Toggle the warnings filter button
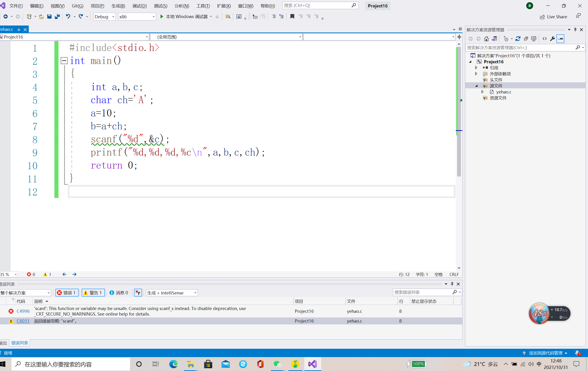The height and width of the screenshot is (371, 588). [x=93, y=293]
